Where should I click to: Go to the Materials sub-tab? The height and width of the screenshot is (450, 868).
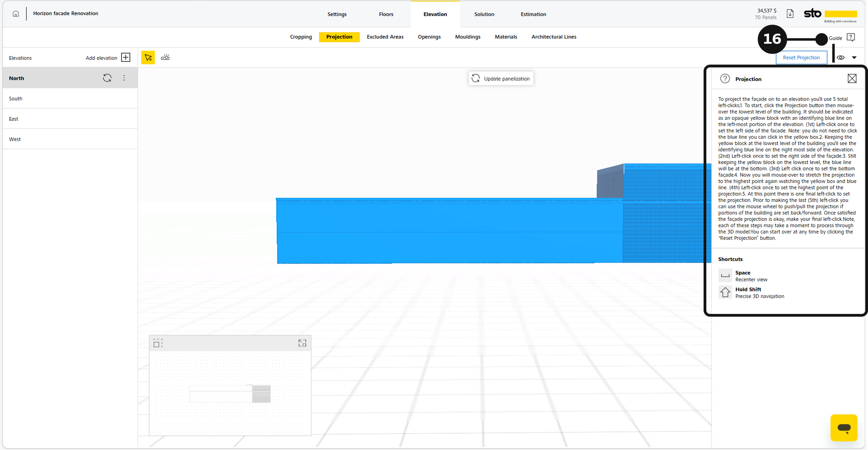[506, 37]
